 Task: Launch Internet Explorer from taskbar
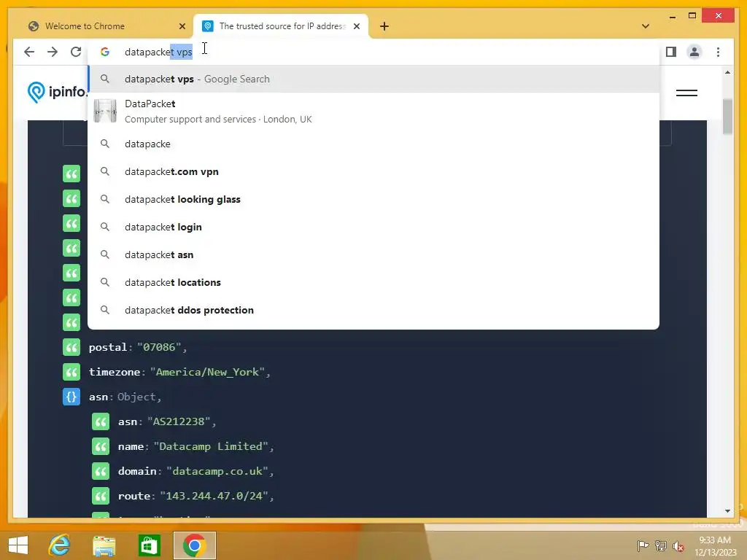60,545
